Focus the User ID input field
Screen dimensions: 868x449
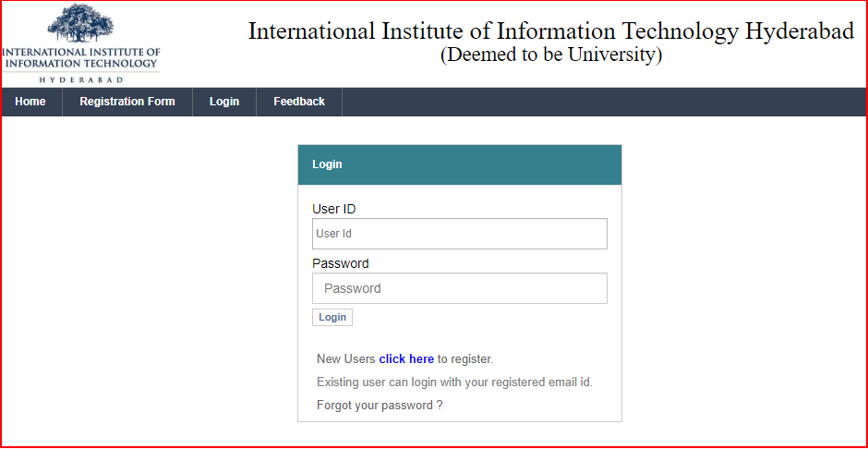click(x=459, y=234)
